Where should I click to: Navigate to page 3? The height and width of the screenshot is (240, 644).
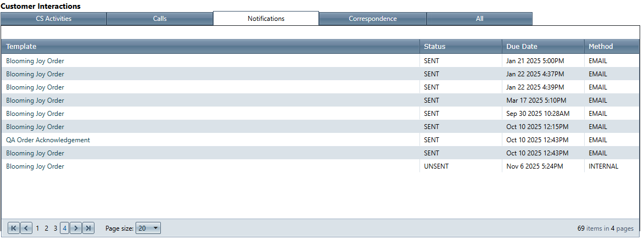(55, 228)
